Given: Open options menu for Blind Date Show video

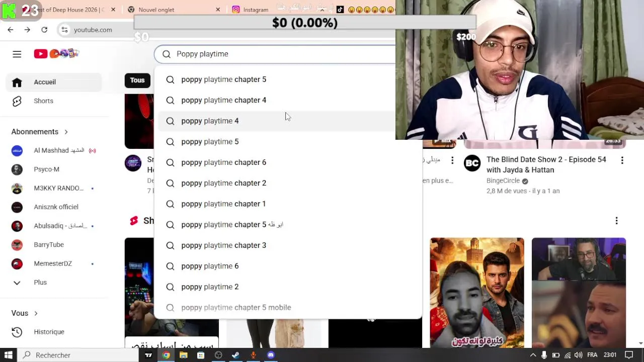Looking at the screenshot, I should (622, 160).
